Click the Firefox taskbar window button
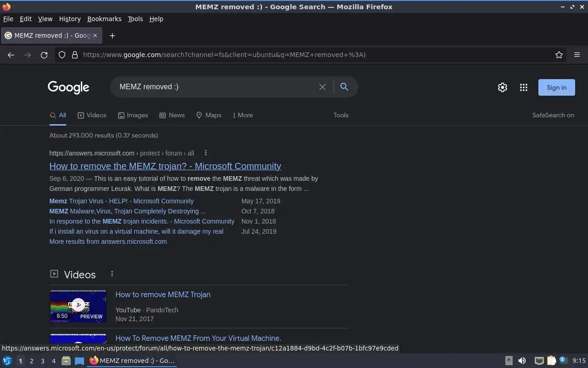This screenshot has height=368, width=588. click(x=132, y=361)
